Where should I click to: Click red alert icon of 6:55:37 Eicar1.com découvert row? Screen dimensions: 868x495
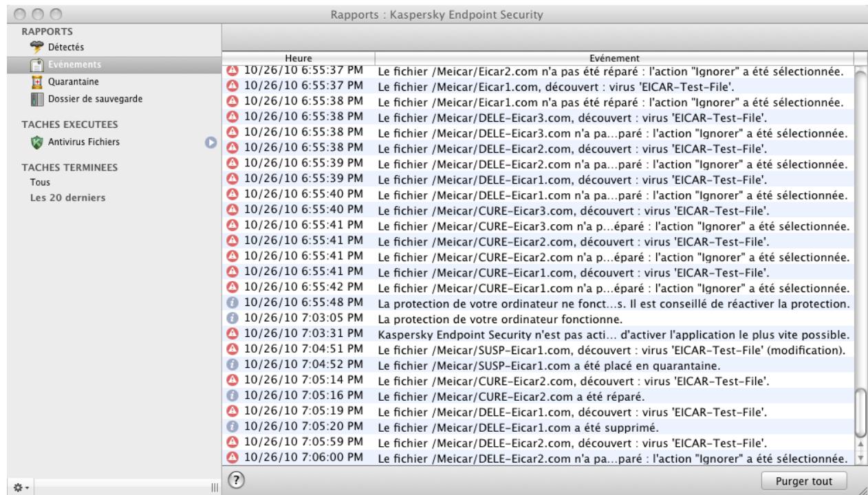232,86
